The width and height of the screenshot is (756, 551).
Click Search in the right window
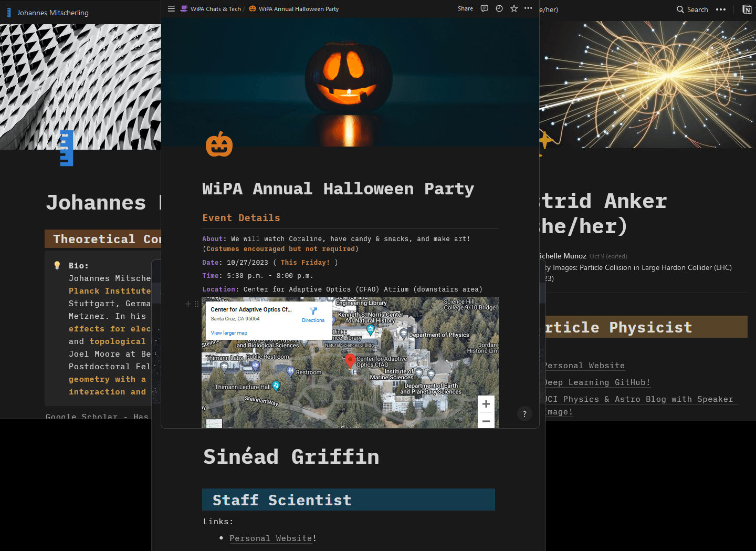[692, 9]
